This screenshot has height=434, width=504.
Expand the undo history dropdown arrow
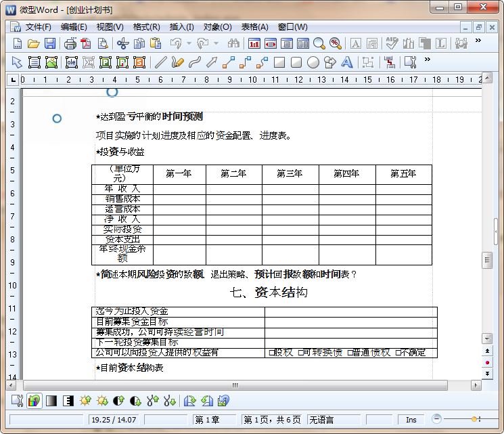189,43
